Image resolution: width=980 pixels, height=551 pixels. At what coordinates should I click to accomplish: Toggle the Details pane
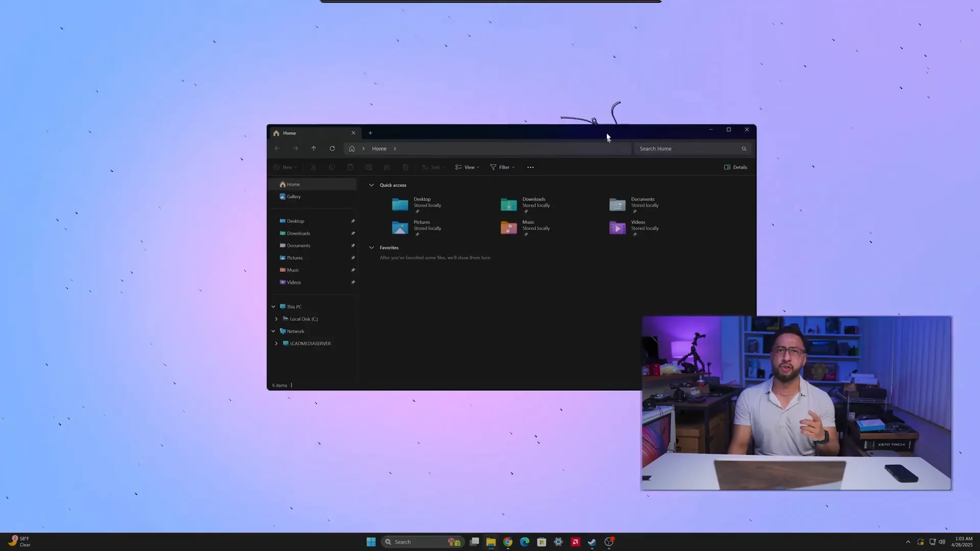pos(736,167)
